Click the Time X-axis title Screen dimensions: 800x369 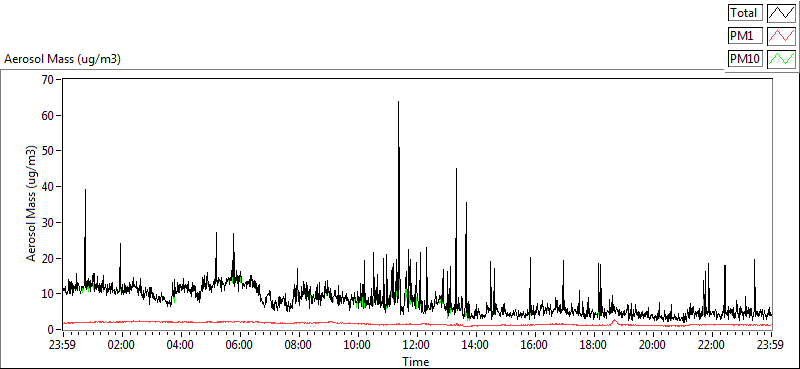click(416, 362)
